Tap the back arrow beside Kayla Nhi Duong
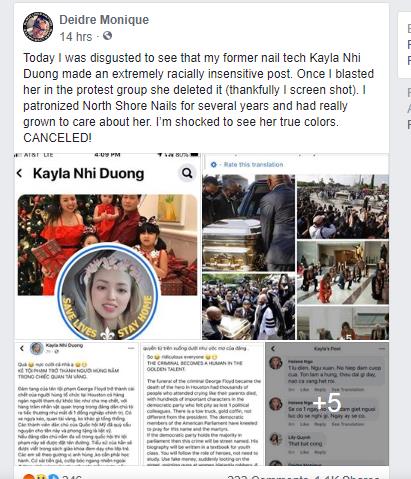Screen dimensions: 411x479 [20, 173]
